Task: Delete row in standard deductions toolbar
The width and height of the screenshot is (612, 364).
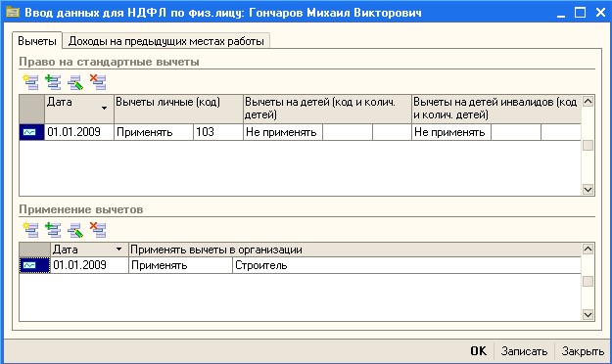Action: coord(98,82)
